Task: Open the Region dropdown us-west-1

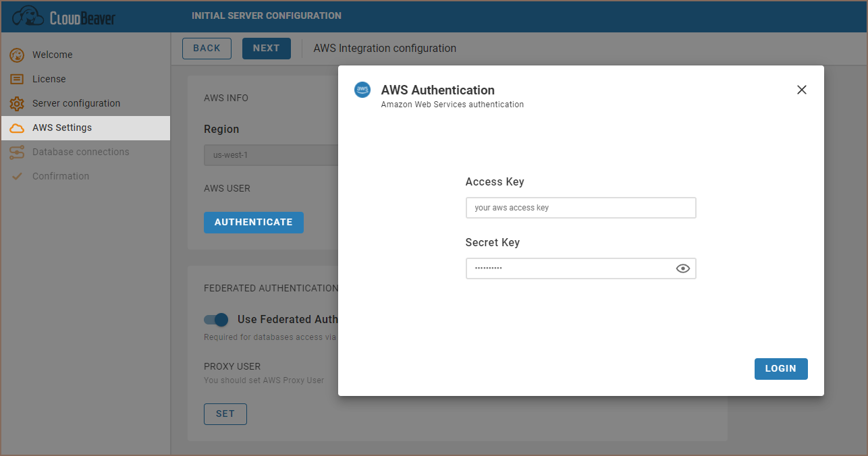Action: (270, 154)
